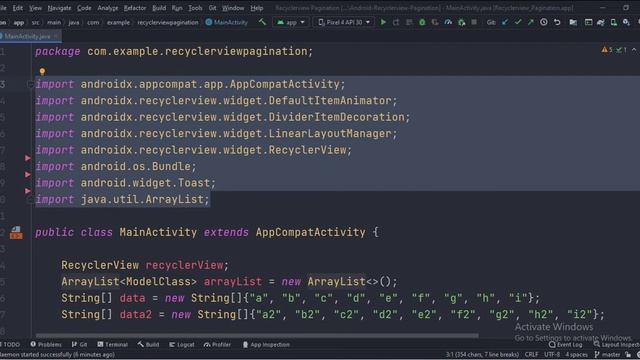Open Git history with the clock icon
Screen dimensions: 640x360
(544, 22)
